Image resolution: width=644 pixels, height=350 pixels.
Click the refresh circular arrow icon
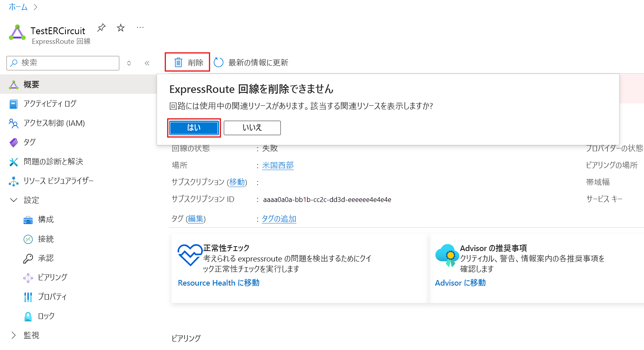click(x=219, y=62)
